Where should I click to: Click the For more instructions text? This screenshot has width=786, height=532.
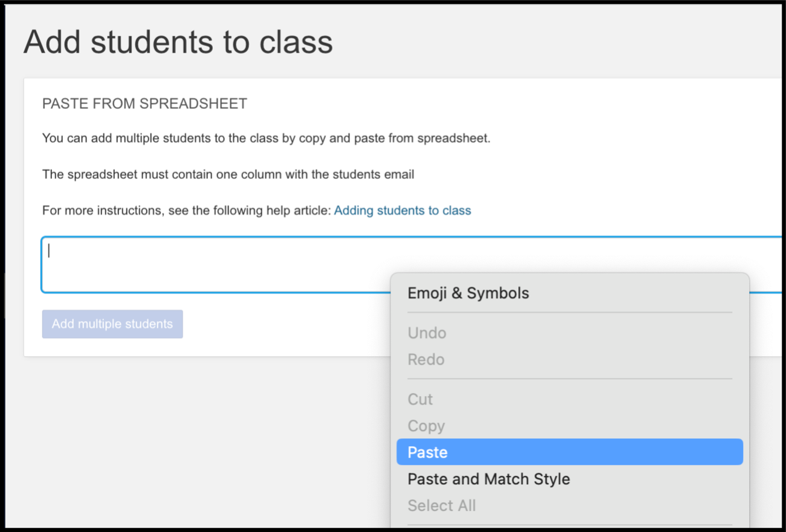(187, 210)
